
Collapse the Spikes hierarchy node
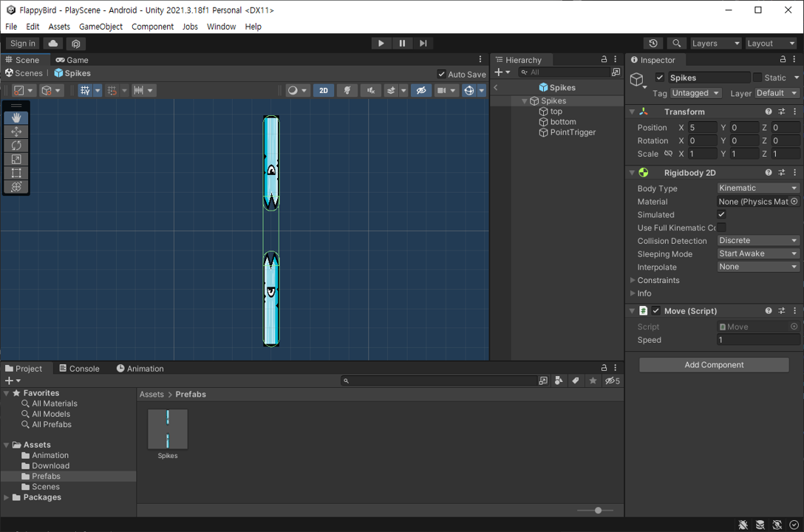[x=525, y=101]
